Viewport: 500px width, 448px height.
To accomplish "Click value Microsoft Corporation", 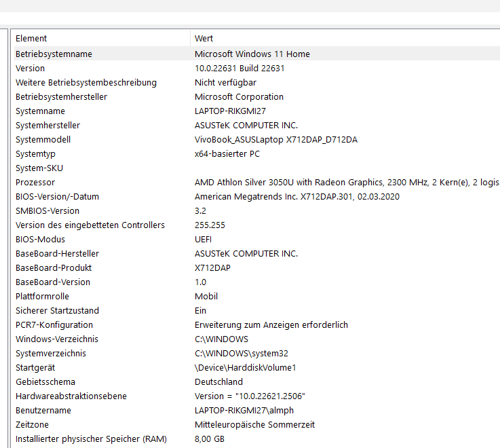I will point(239,96).
